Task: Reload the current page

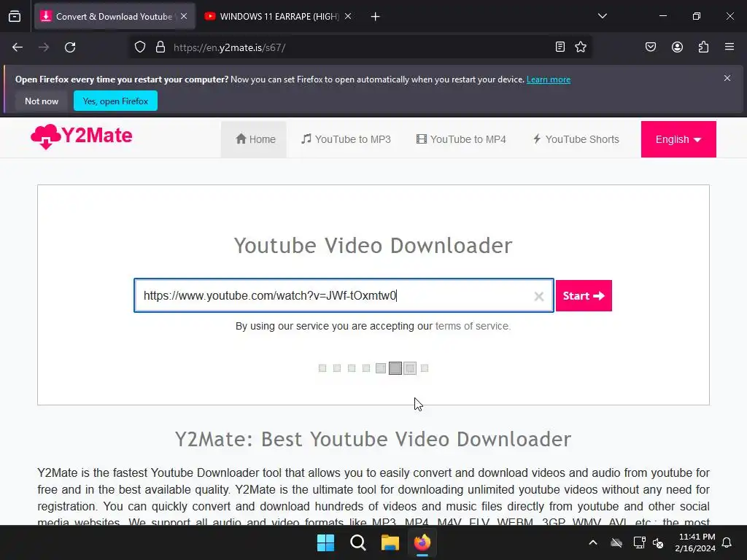Action: [x=70, y=47]
